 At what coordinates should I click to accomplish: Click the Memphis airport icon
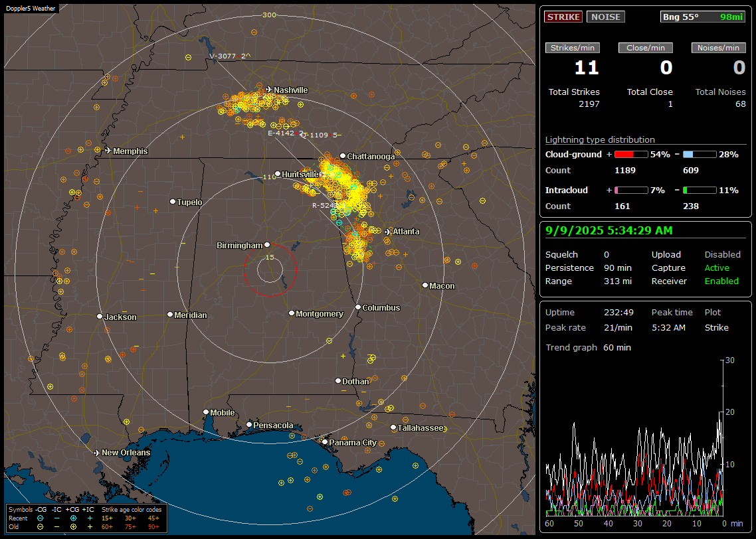point(108,151)
